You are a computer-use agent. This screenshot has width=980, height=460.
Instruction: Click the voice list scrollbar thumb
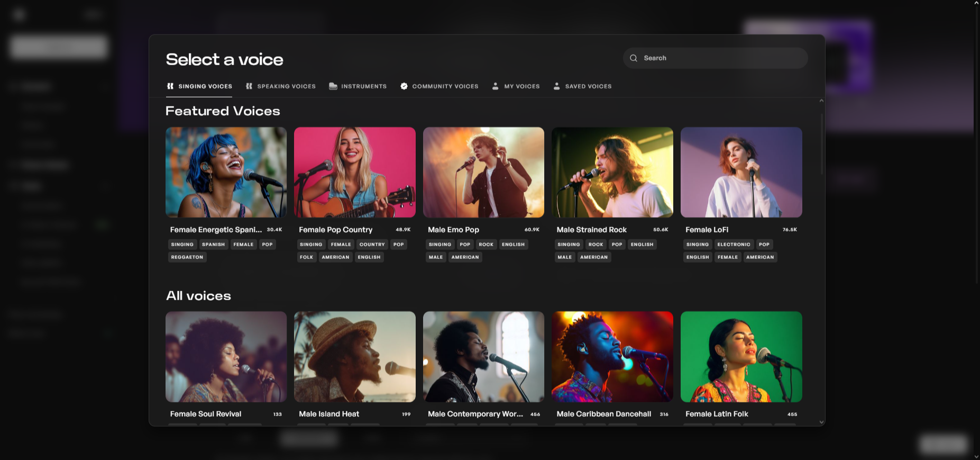[x=821, y=144]
